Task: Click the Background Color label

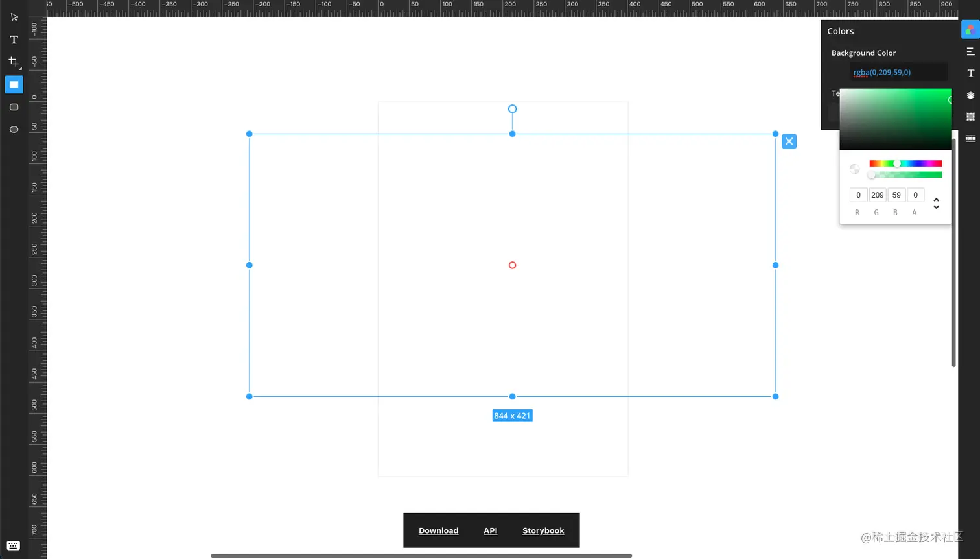Action: tap(863, 53)
